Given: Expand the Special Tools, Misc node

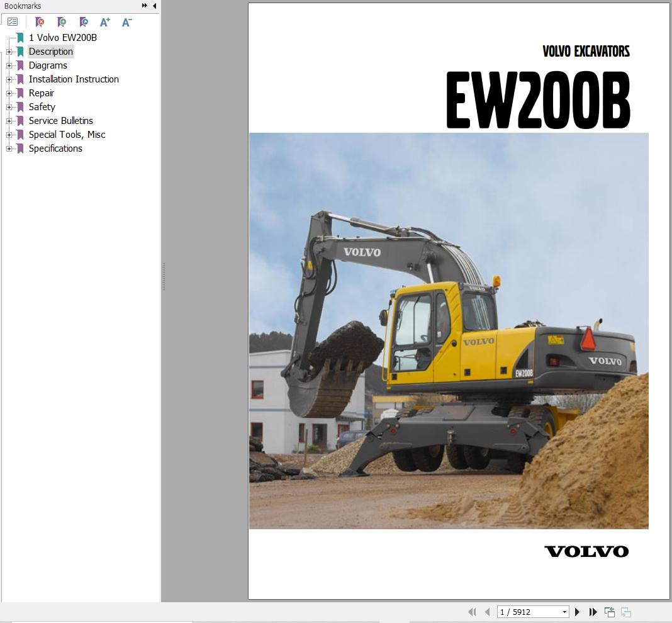Looking at the screenshot, I should 9,135.
